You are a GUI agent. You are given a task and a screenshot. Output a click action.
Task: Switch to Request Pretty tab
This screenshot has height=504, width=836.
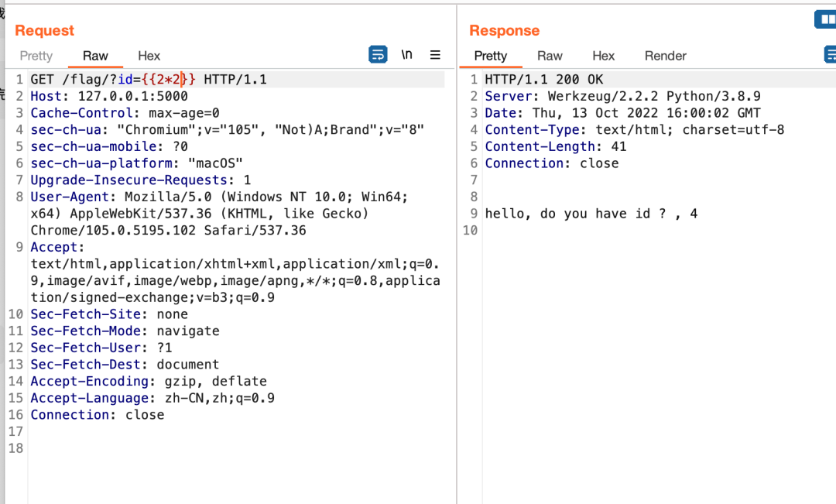pyautogui.click(x=36, y=56)
